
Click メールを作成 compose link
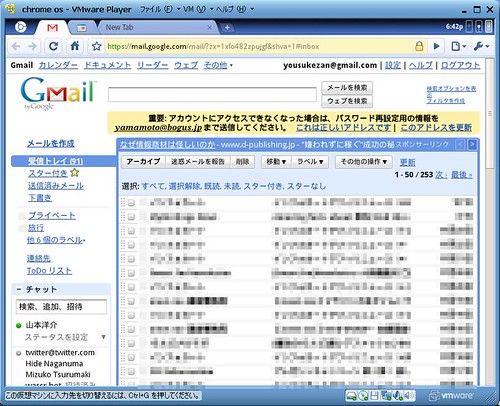51,144
